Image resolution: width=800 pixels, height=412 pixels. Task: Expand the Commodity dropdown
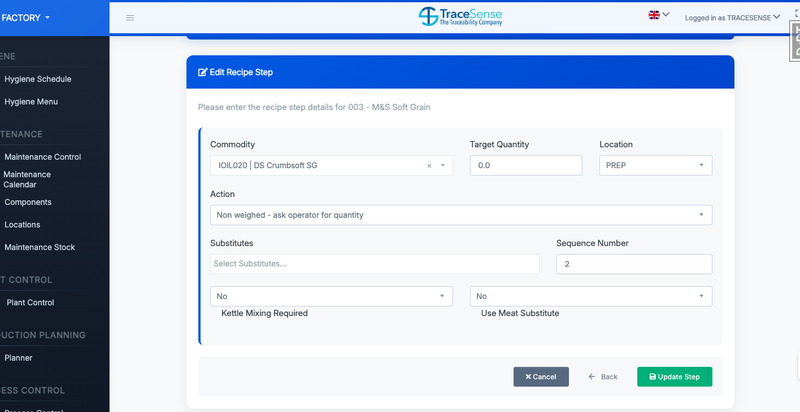pos(442,166)
